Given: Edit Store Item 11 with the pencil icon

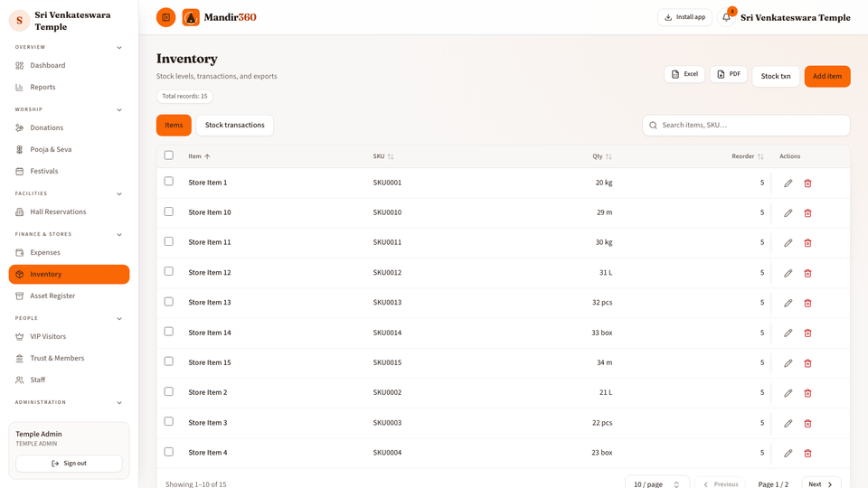Looking at the screenshot, I should coord(788,243).
